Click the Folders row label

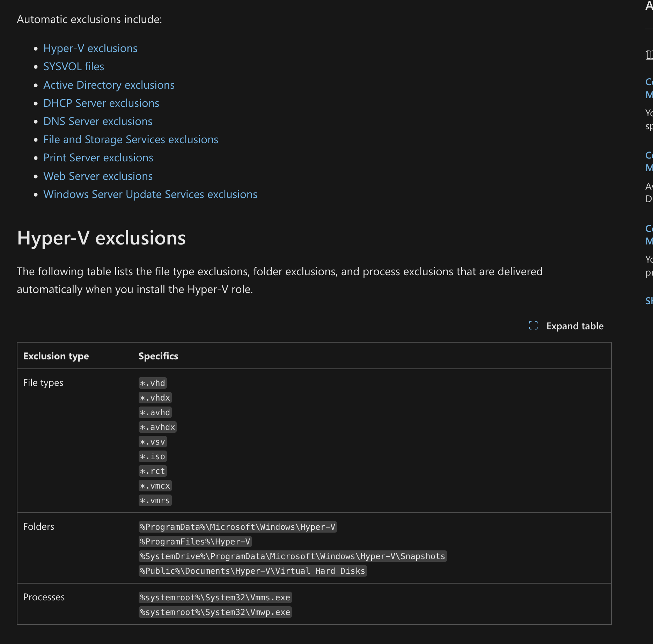39,527
